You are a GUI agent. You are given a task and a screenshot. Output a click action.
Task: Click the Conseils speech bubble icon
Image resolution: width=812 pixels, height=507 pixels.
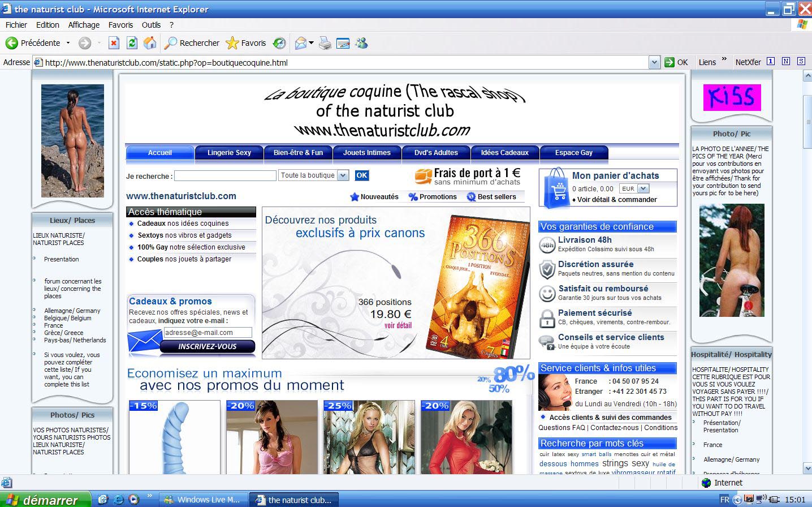tap(547, 342)
